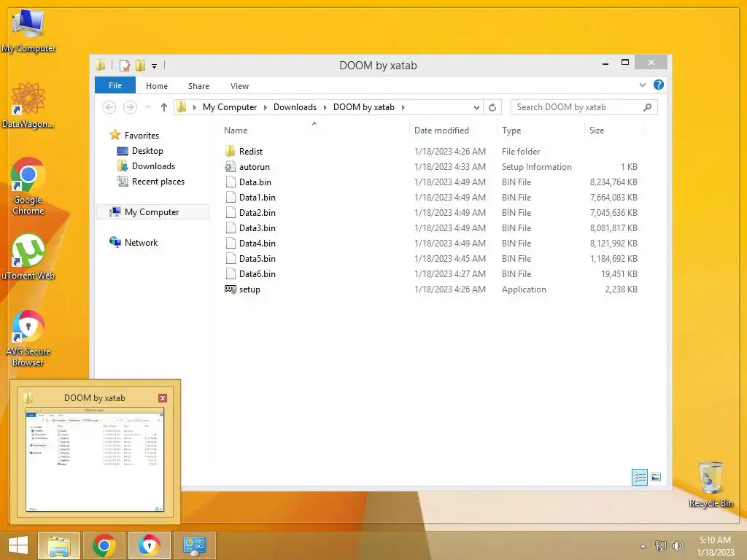The height and width of the screenshot is (560, 747).
Task: Select the setup application icon
Action: pos(230,289)
